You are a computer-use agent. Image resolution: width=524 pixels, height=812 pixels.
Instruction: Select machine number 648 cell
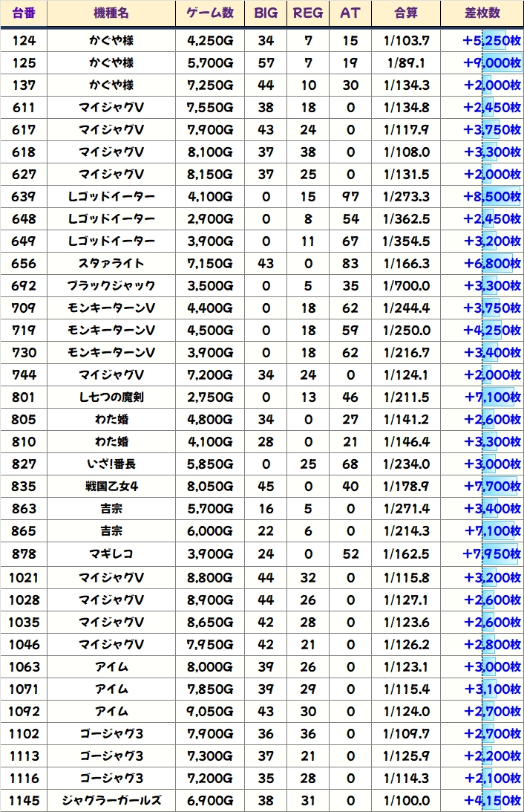point(24,218)
